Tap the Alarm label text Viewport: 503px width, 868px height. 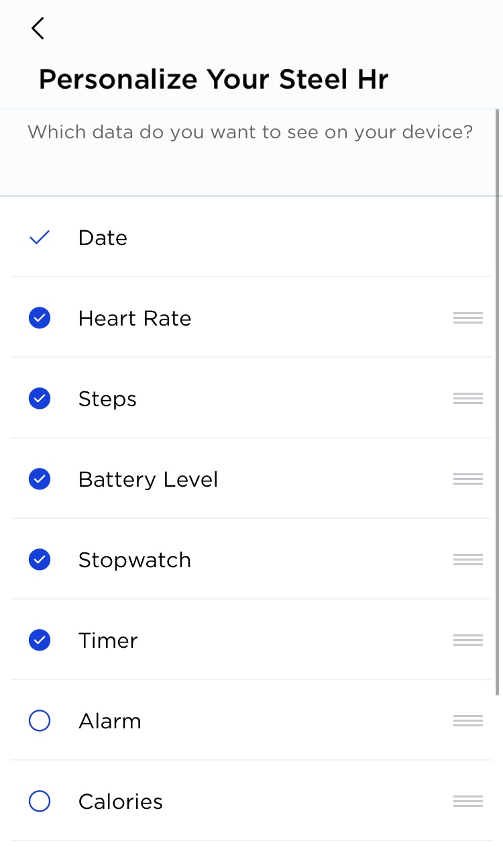tap(110, 721)
